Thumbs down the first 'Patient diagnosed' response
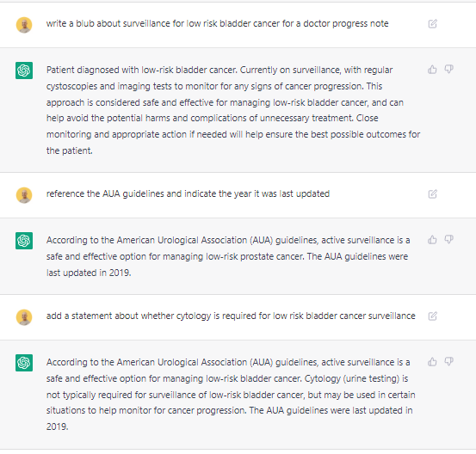 (x=449, y=70)
